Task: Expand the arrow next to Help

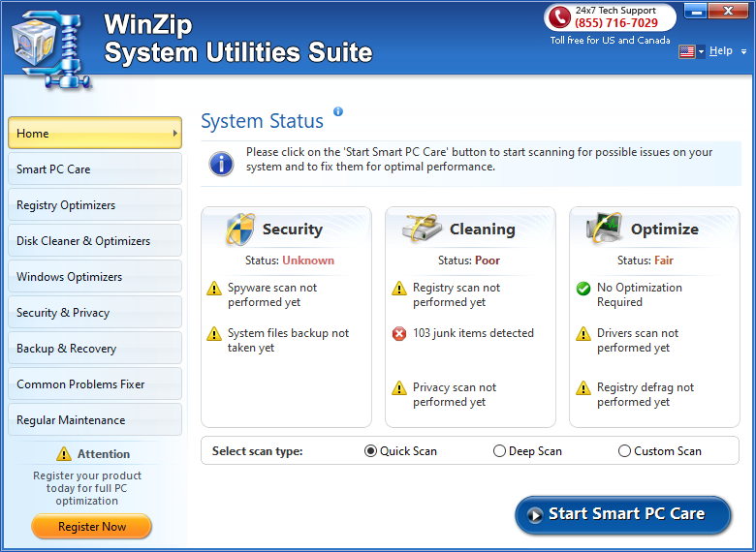Action: (x=744, y=51)
